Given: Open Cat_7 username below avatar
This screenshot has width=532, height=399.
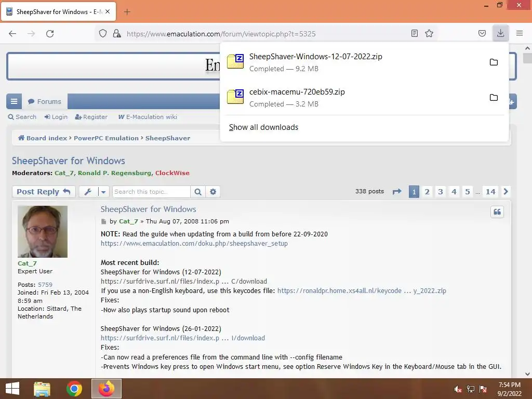Looking at the screenshot, I should click(x=27, y=263).
